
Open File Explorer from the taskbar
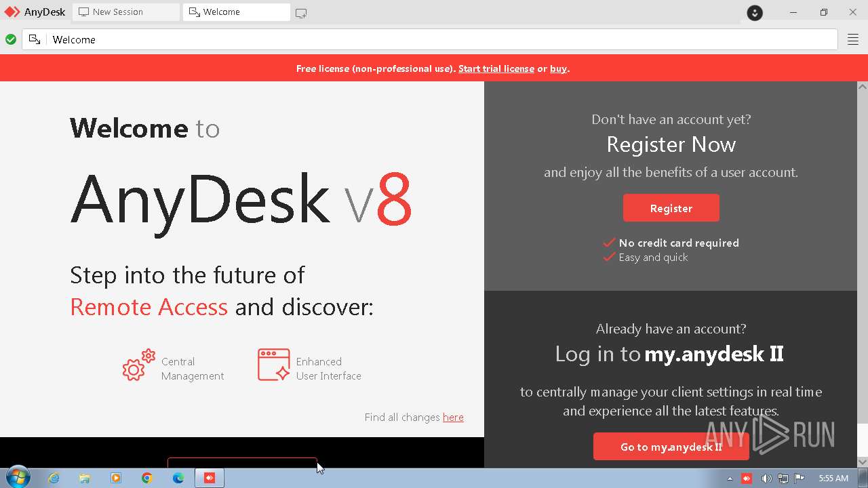click(85, 478)
